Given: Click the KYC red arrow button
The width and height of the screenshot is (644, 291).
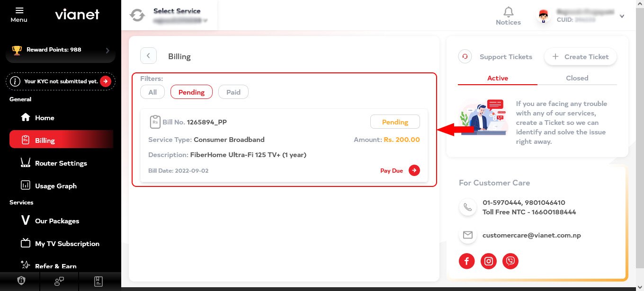Looking at the screenshot, I should tap(105, 81).
